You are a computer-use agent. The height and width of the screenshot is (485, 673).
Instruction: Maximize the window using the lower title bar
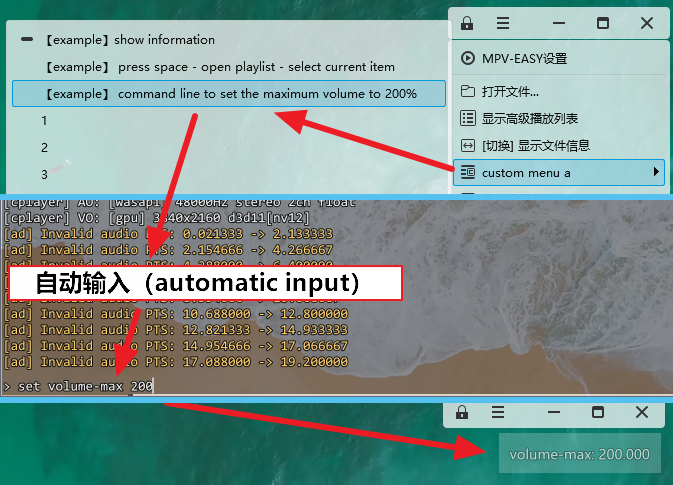pyautogui.click(x=598, y=412)
